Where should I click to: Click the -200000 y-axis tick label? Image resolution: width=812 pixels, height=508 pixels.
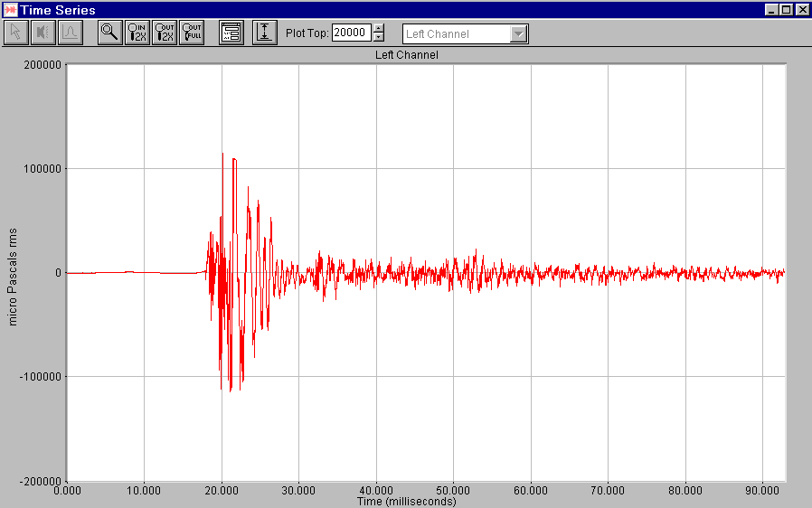click(41, 482)
